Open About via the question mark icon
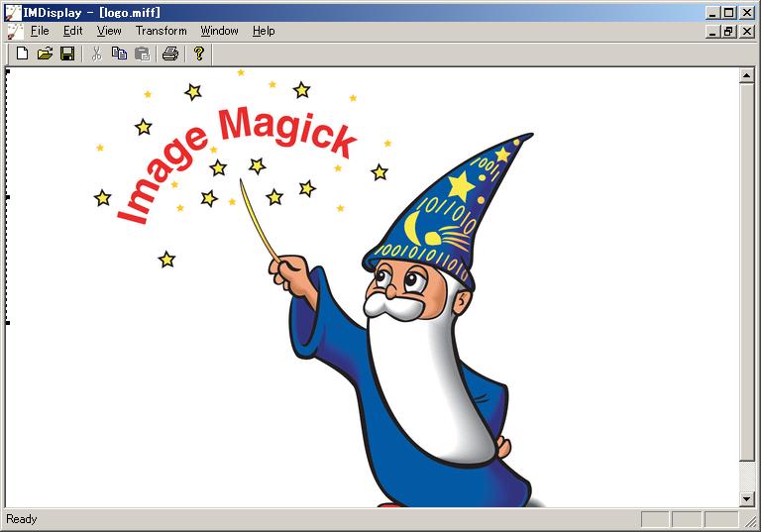761x532 pixels. [x=198, y=53]
